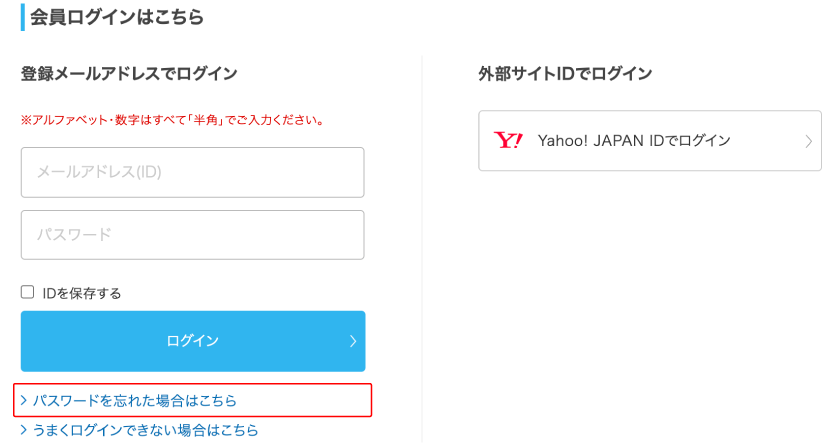Open the パスワードを忘れた場合はこちら link
Viewport: 840px width, 443px height.
coord(135,401)
